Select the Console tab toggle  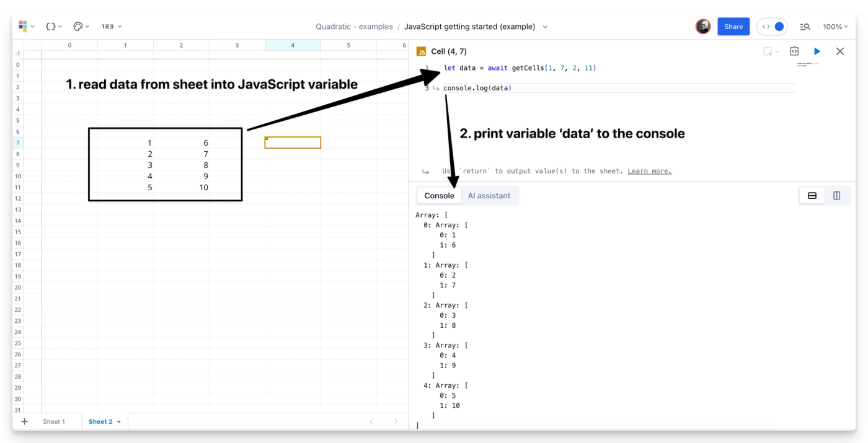pos(439,195)
